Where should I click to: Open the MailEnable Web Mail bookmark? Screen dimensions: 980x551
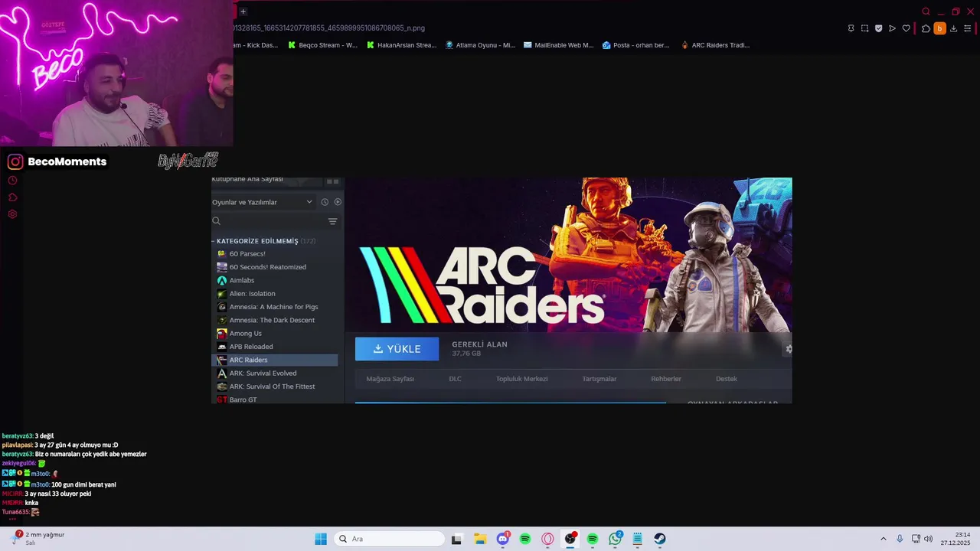558,45
